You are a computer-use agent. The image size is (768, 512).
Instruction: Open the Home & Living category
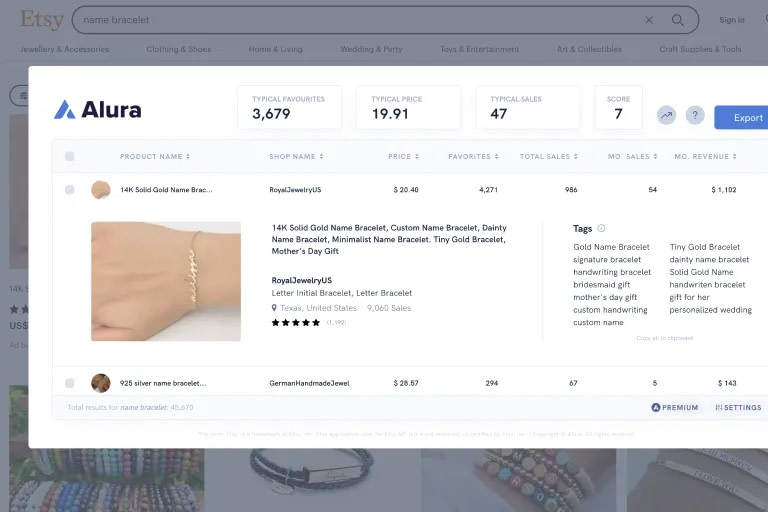tap(275, 49)
